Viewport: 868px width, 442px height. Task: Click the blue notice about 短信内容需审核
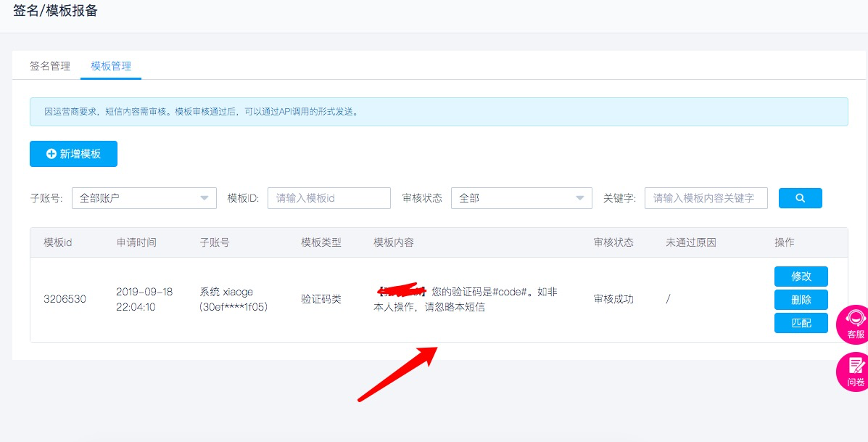pos(439,111)
